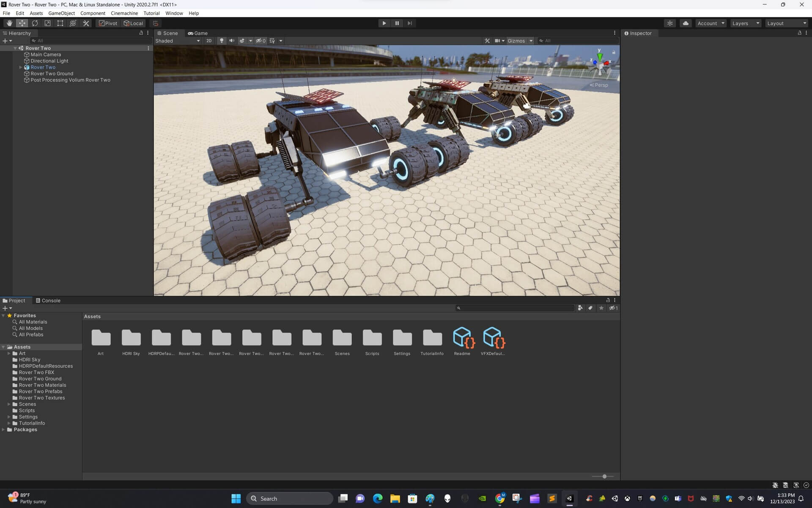Toggle scene lighting lightbulb

coord(221,41)
